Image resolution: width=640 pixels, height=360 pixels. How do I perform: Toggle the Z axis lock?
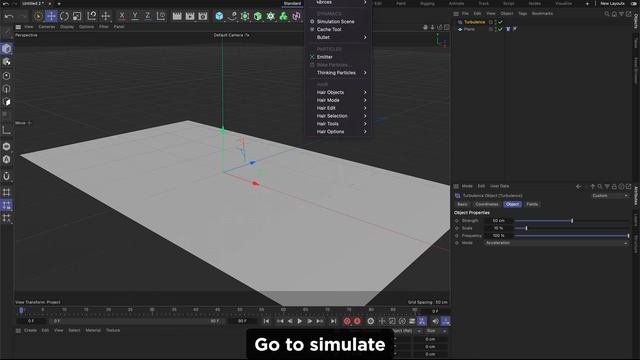pos(147,16)
